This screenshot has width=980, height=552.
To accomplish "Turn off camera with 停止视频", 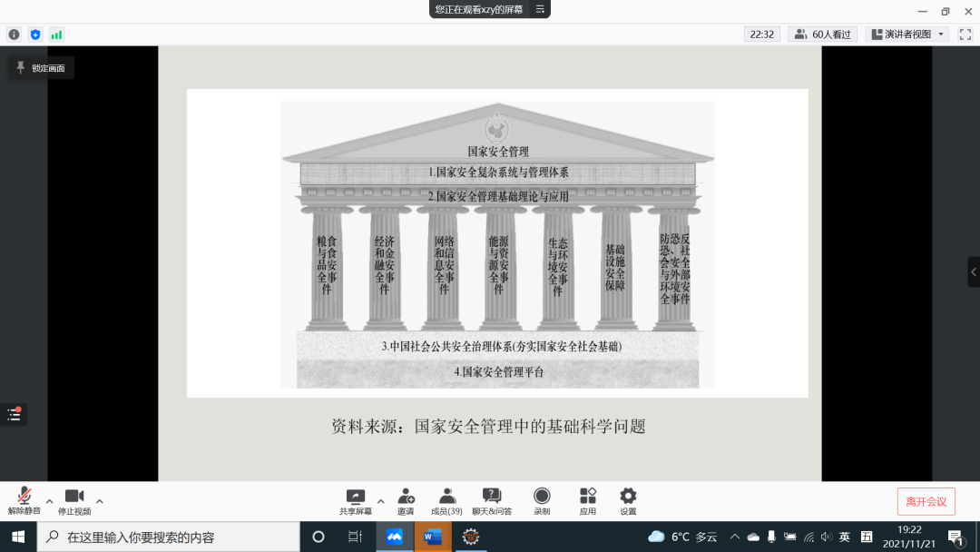I will (74, 501).
